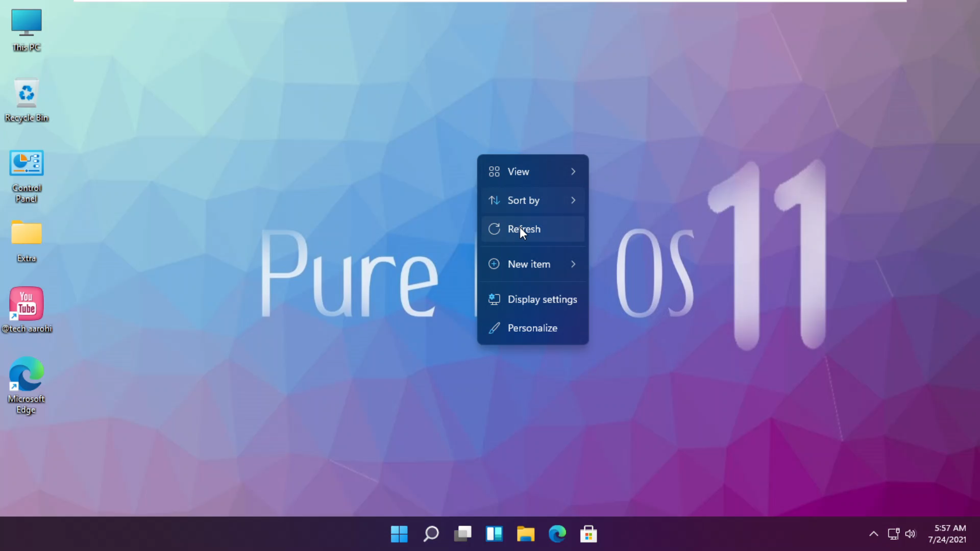Click the monitor icon beside Display settings

[x=494, y=299]
